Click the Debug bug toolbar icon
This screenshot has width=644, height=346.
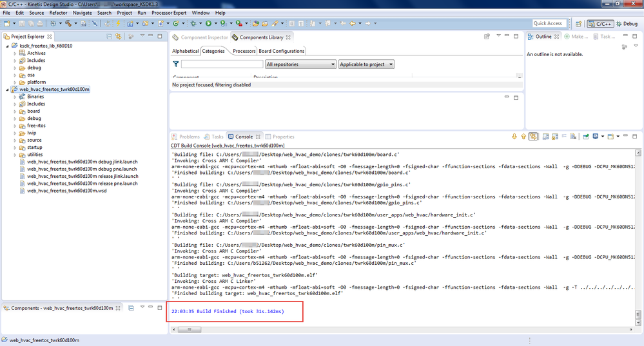(193, 23)
